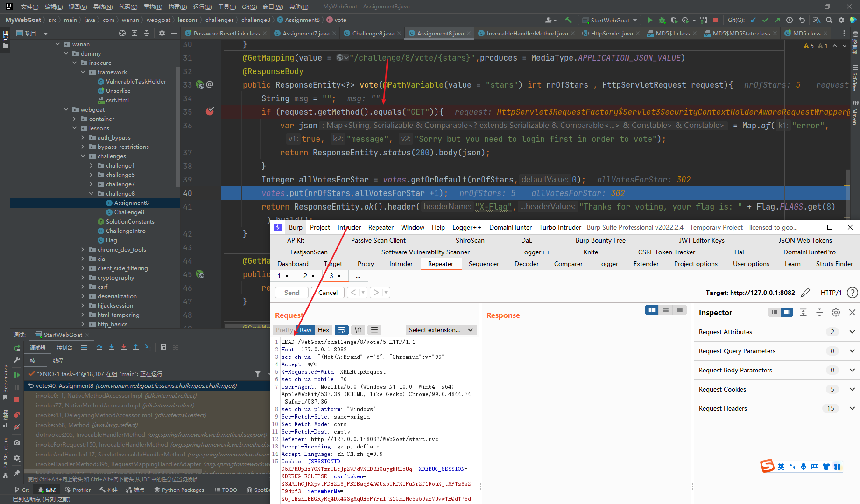
Task: Open Profiler tool window
Action: point(78,490)
